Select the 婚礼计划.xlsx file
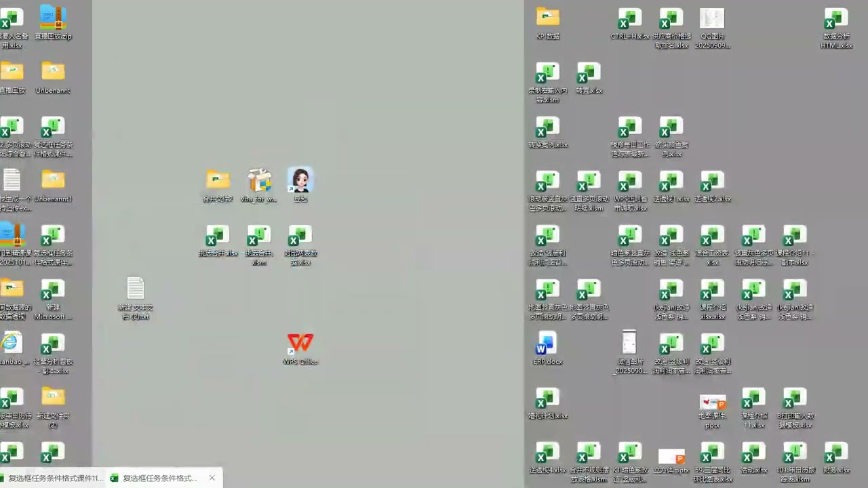The height and width of the screenshot is (488, 868). coord(548,403)
